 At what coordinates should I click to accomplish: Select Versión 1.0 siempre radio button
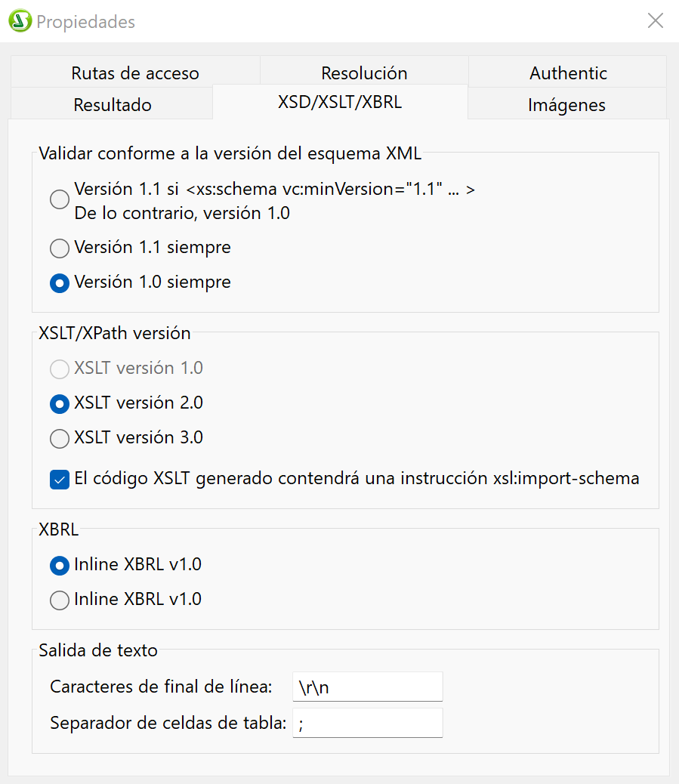(x=59, y=282)
